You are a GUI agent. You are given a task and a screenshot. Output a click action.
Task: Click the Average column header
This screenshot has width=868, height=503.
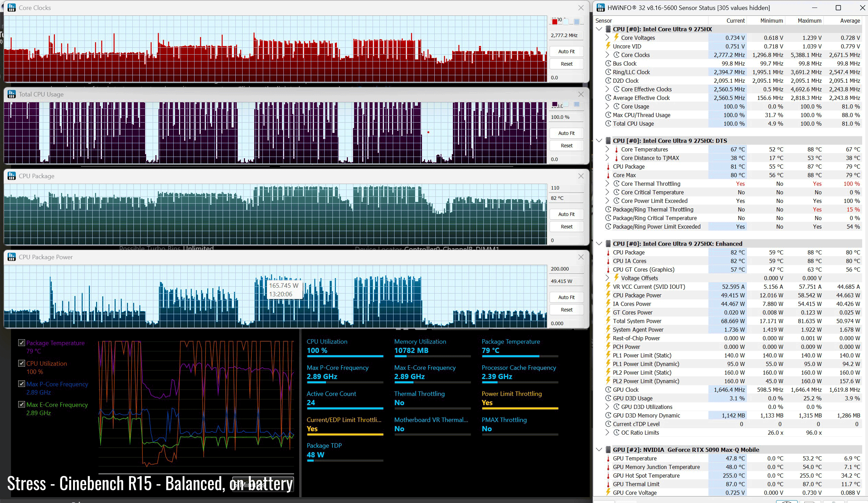843,21
